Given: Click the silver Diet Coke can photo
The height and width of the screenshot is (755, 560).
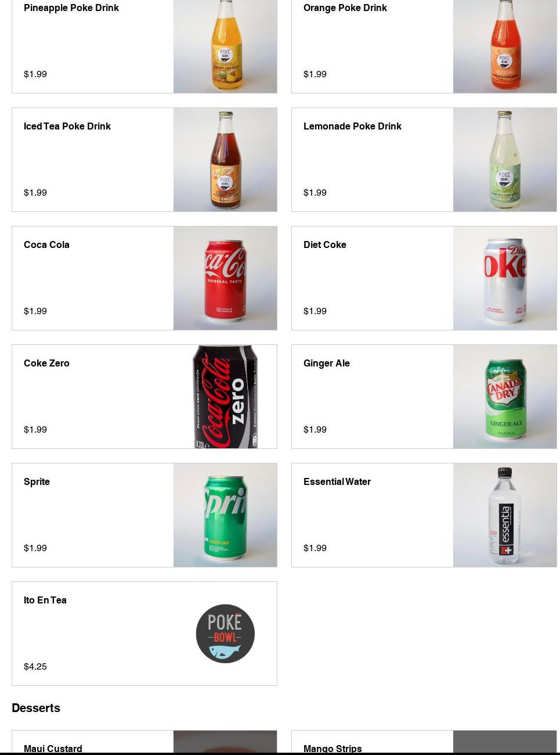Looking at the screenshot, I should pyautogui.click(x=505, y=278).
